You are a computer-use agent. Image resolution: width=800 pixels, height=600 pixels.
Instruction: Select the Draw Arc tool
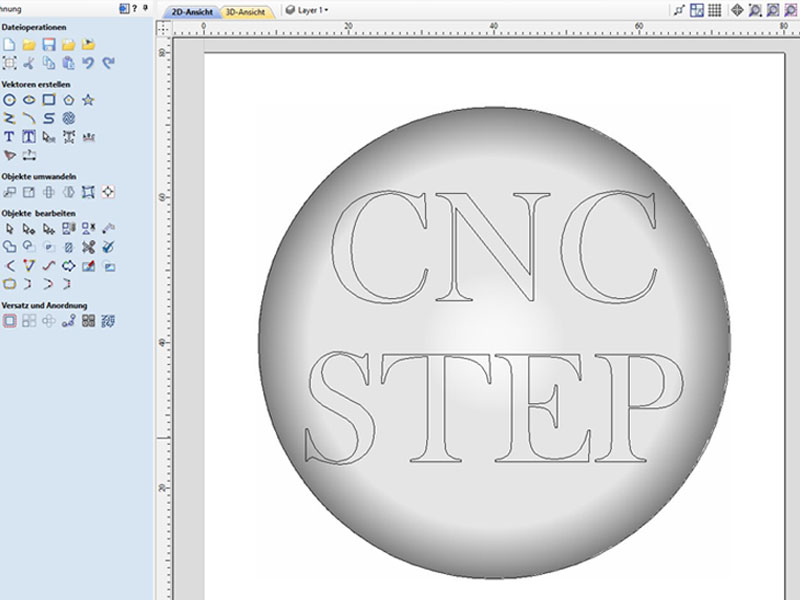pyautogui.click(x=29, y=118)
